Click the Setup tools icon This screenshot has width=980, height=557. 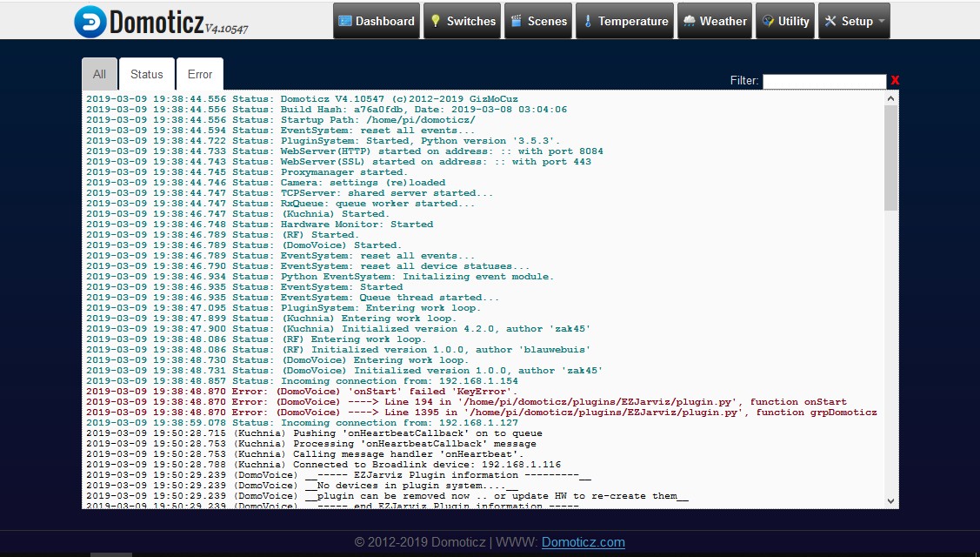[830, 21]
